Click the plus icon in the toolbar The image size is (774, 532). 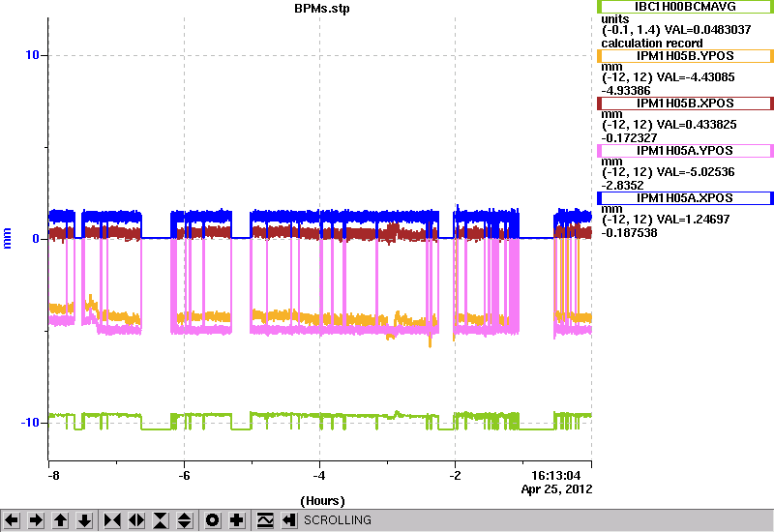coord(237,520)
